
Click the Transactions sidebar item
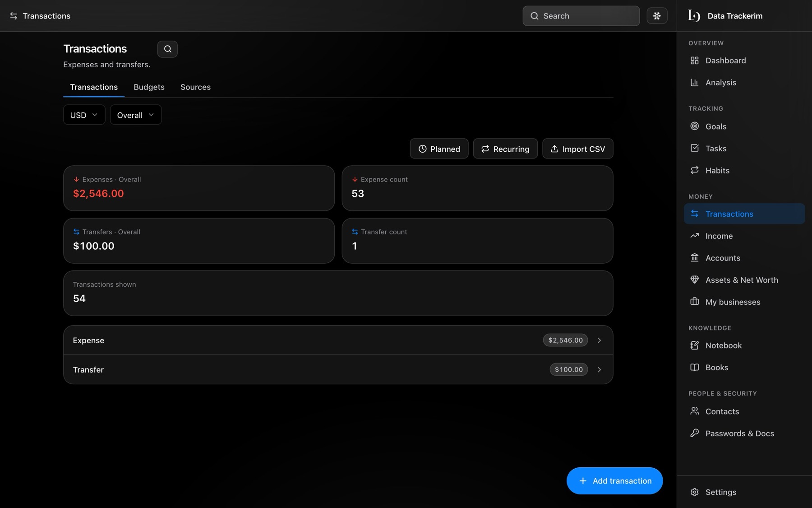point(744,214)
